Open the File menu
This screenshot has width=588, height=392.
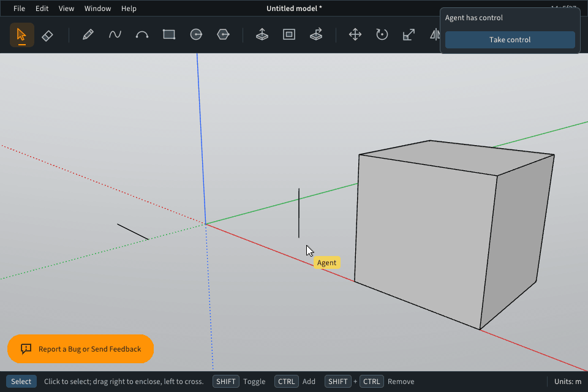19,8
